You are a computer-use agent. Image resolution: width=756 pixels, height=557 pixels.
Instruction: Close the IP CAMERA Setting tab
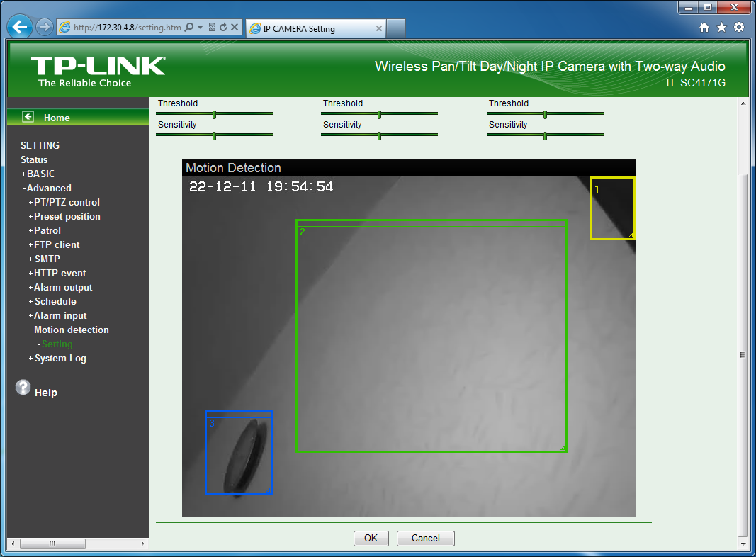click(x=379, y=28)
